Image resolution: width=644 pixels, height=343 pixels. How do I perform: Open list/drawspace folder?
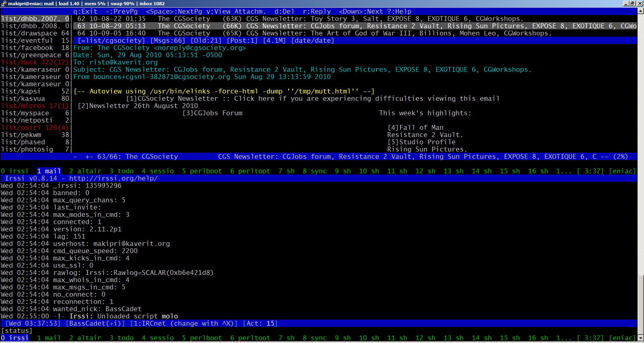coord(35,33)
